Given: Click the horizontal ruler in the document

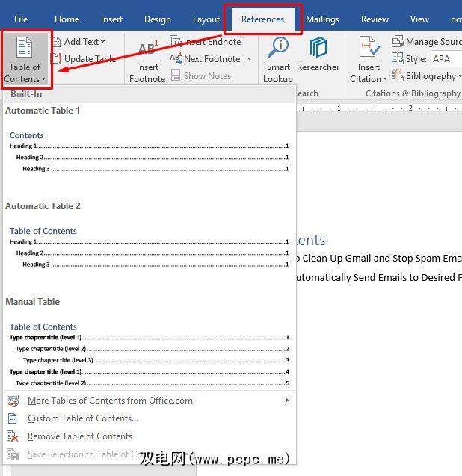Looking at the screenshot, I should pos(379,108).
